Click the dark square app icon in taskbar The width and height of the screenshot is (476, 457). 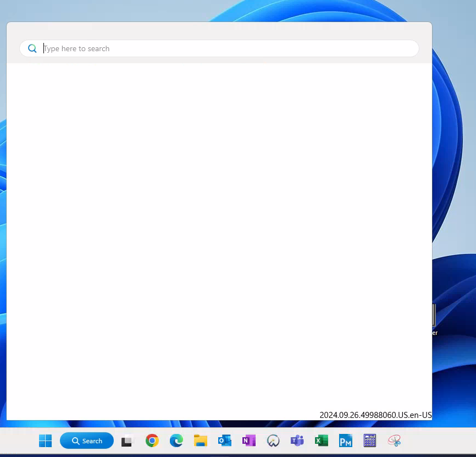tap(127, 441)
